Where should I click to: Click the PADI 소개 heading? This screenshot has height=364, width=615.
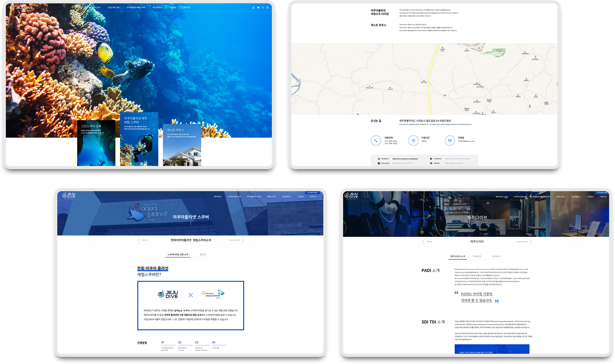[430, 271]
